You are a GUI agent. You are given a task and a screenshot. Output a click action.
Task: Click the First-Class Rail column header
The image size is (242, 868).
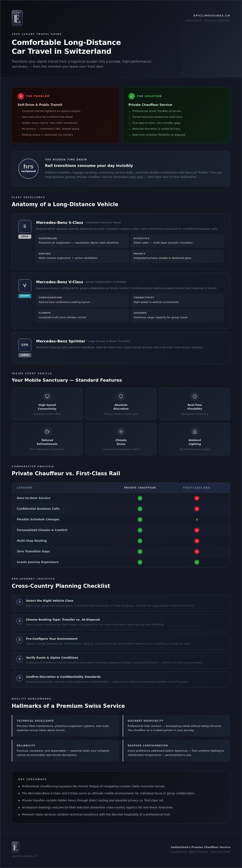[197, 488]
